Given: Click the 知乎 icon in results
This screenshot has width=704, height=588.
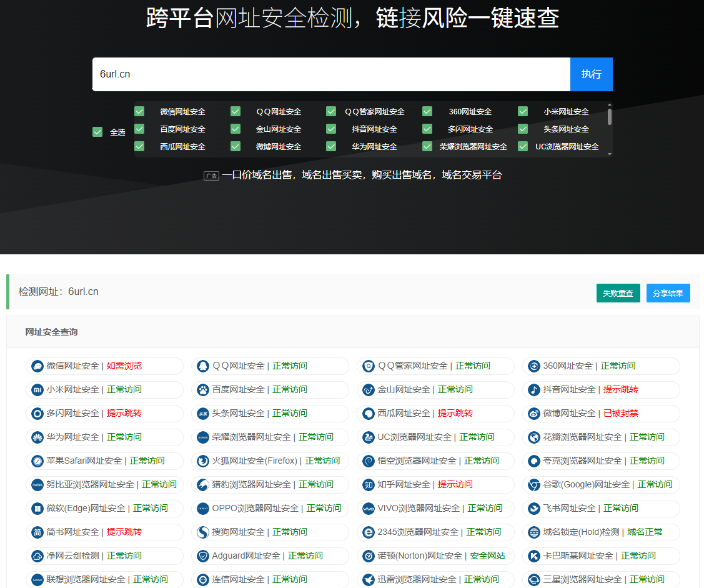Looking at the screenshot, I should coord(369,485).
